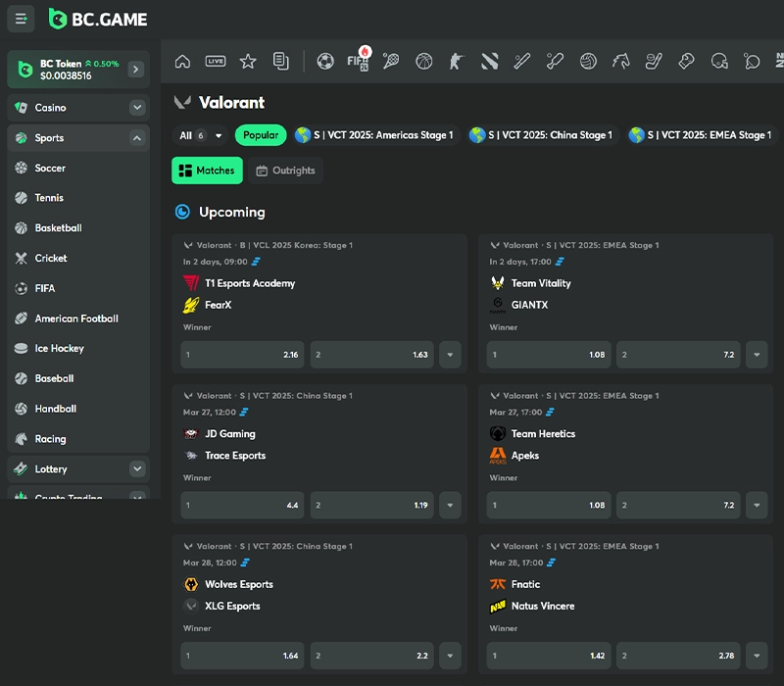Expand the Lottery sidebar section
Viewport: 784px width, 686px height.
[x=137, y=469]
